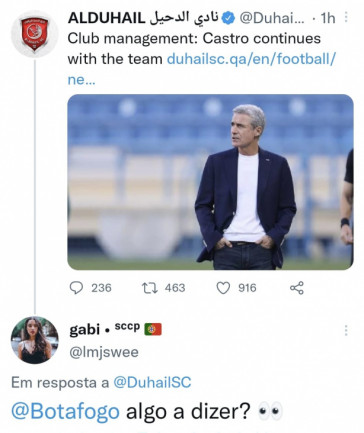Image resolution: width=364 pixels, height=433 pixels.
Task: Open the photo of Castro
Action: pos(210,182)
